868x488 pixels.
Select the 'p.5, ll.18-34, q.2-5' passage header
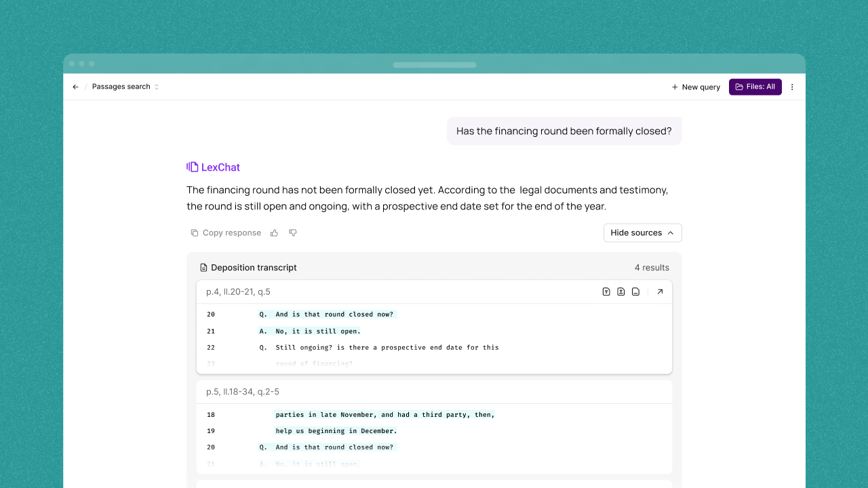tap(243, 392)
